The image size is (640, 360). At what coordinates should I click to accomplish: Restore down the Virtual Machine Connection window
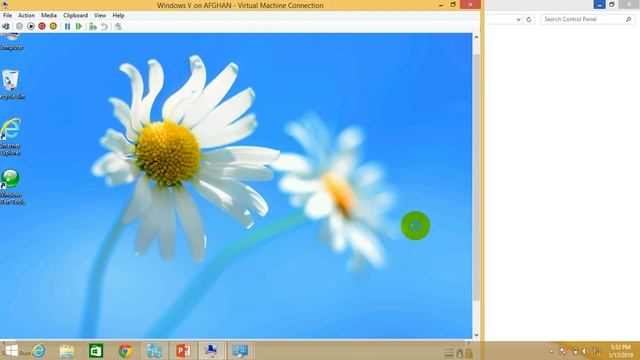453,4
